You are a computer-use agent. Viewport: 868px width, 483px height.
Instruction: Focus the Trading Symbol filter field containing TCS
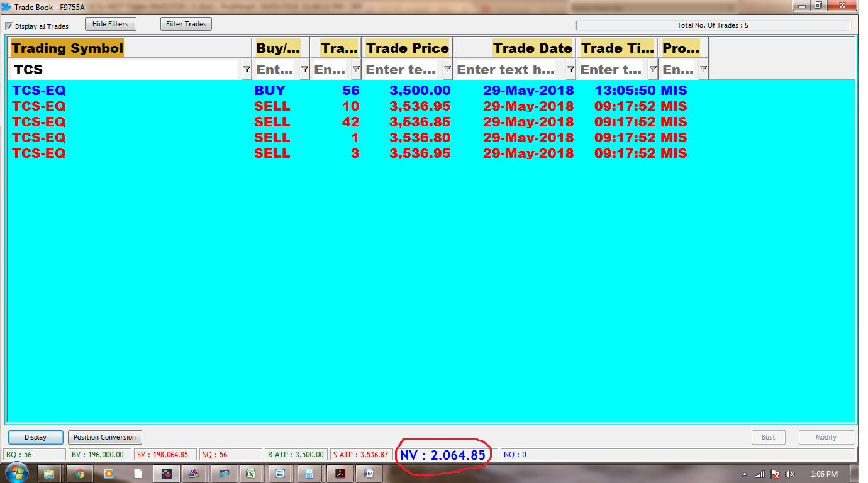pos(126,69)
